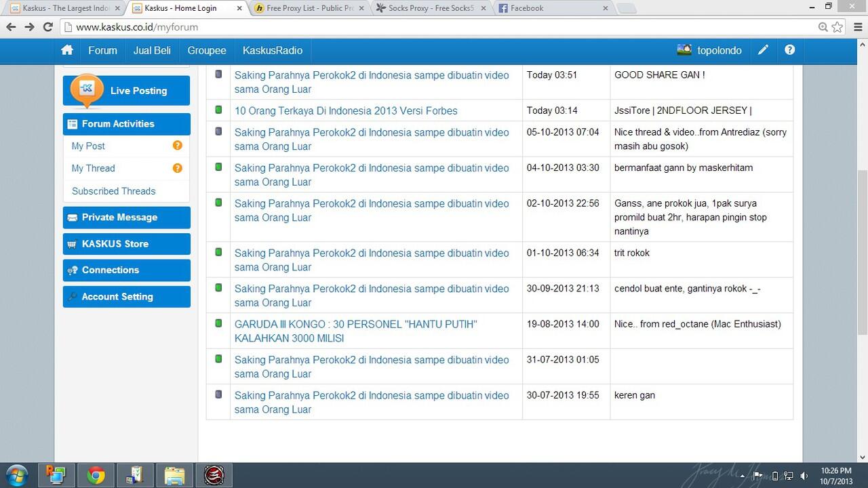Open the GARUDA III KONGO thread link

(x=356, y=331)
